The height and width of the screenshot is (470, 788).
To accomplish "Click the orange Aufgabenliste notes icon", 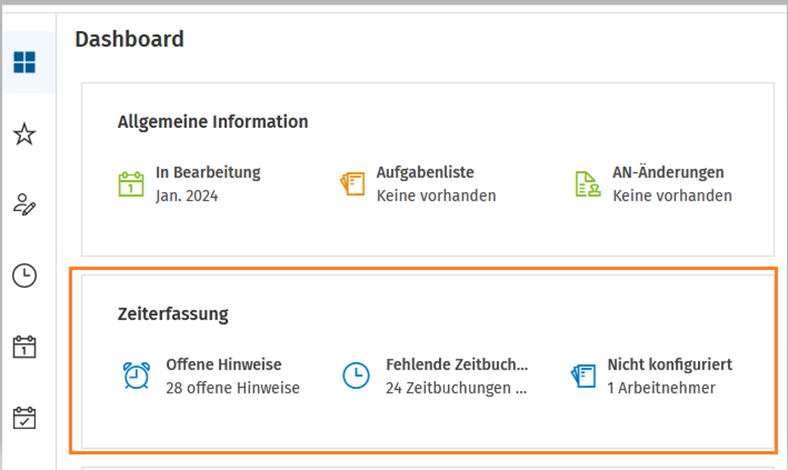I will (x=352, y=184).
